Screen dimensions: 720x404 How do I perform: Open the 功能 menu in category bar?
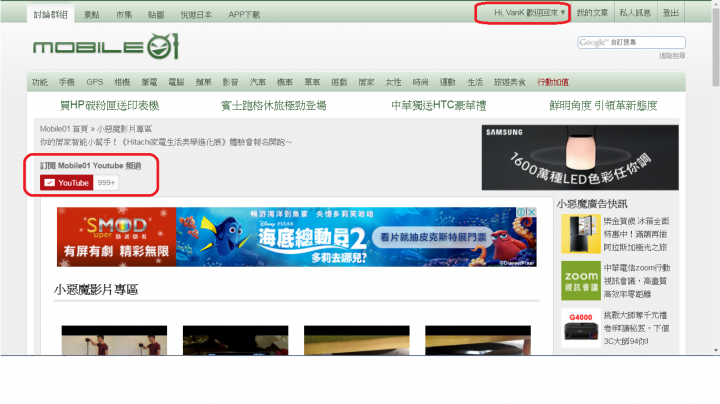[40, 82]
